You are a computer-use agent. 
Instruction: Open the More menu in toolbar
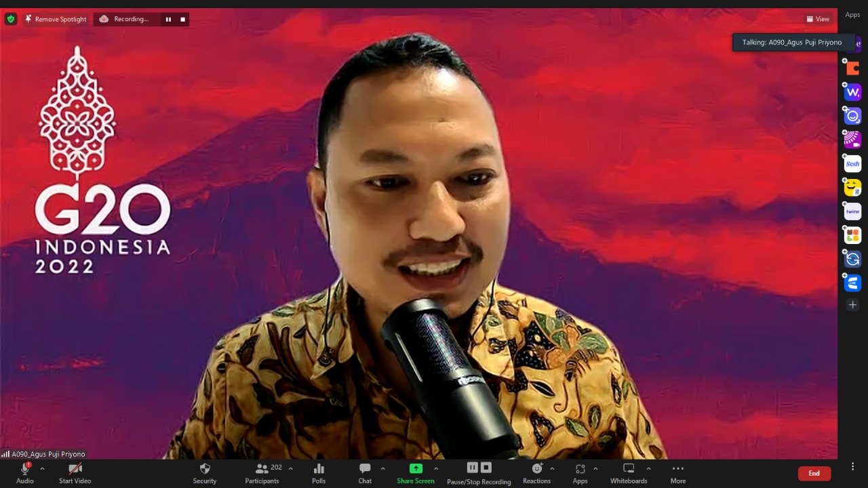[x=677, y=469]
